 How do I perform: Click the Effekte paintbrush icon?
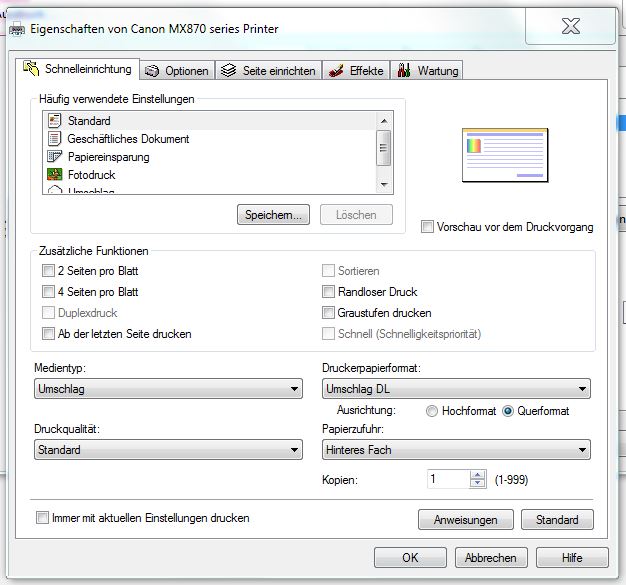pos(336,71)
